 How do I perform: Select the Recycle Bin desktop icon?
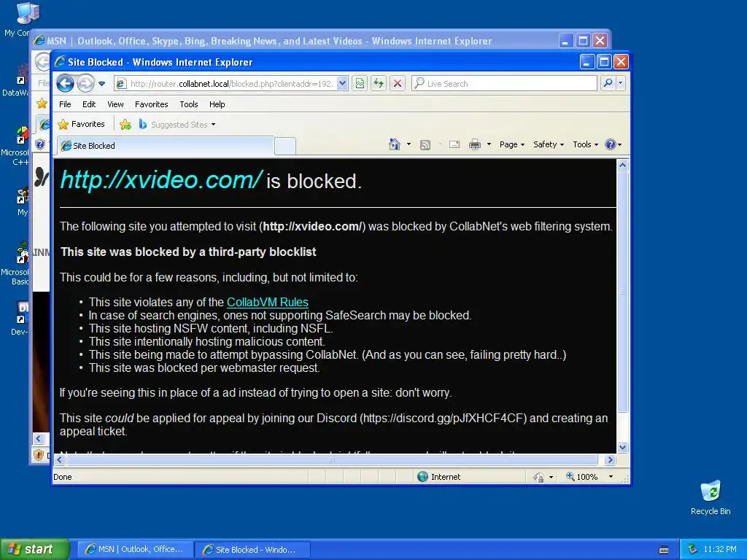pos(711,497)
